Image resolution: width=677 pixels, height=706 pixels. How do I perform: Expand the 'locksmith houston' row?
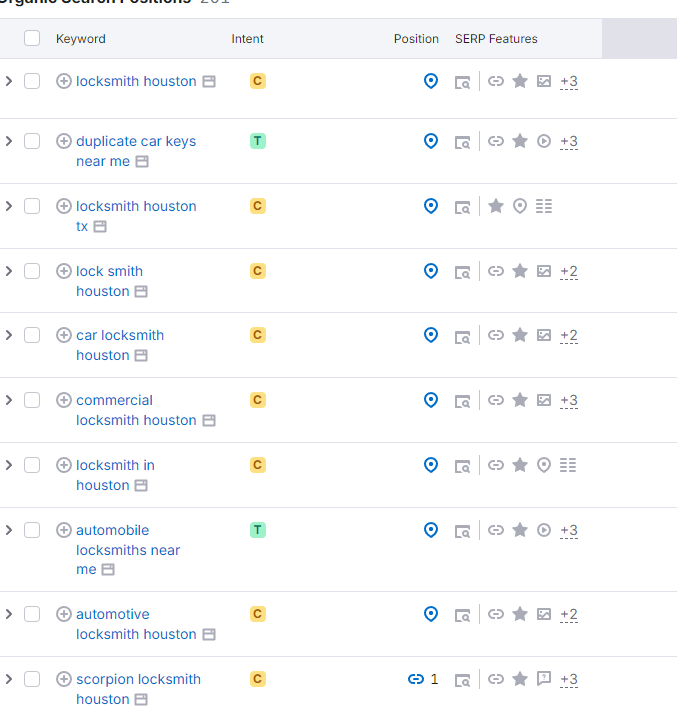[x=9, y=81]
